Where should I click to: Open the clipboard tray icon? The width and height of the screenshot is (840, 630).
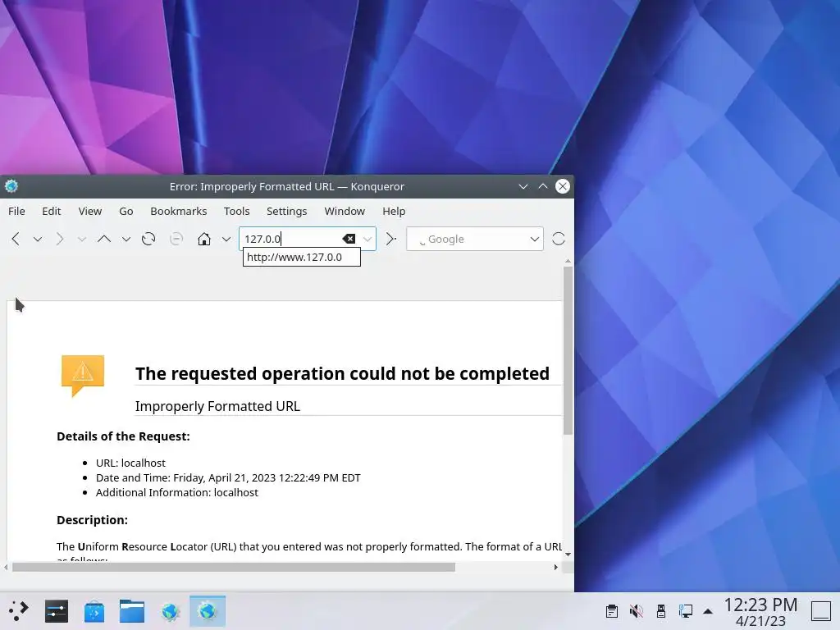[612, 610]
